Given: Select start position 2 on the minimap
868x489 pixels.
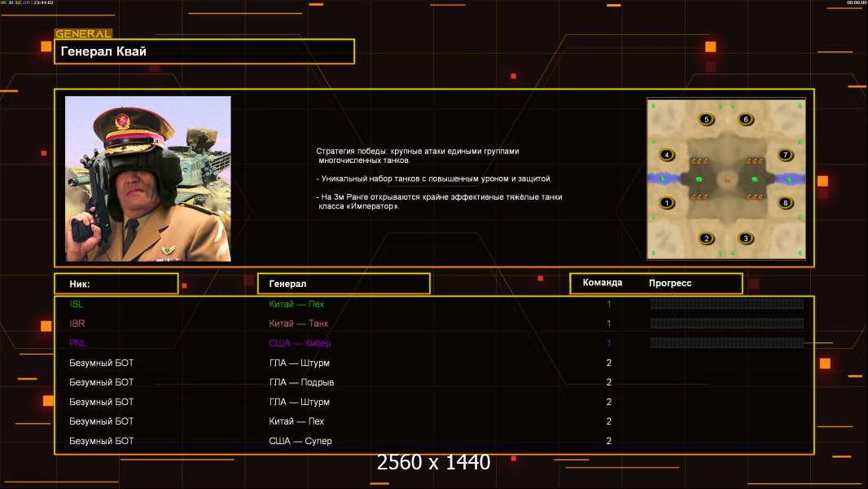Looking at the screenshot, I should pos(706,238).
